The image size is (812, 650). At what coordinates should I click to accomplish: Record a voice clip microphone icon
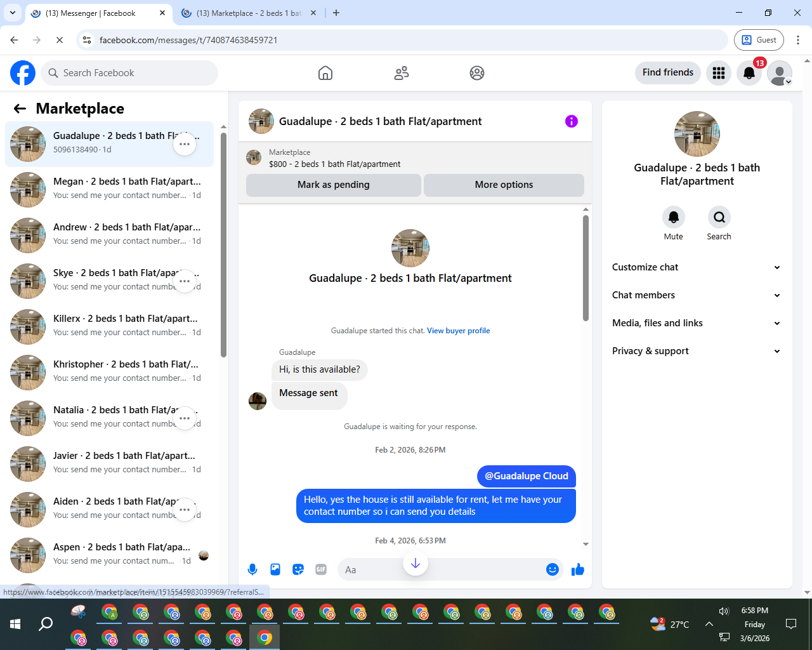pos(252,569)
